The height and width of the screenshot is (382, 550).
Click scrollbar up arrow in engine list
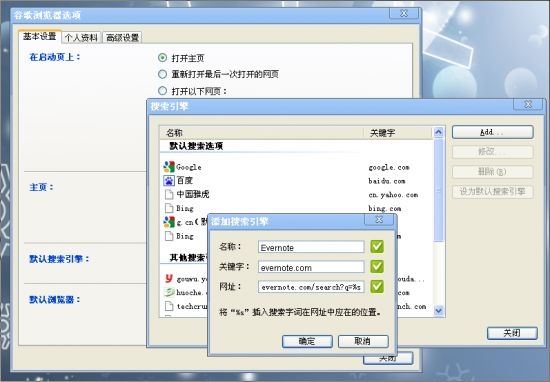pyautogui.click(x=438, y=132)
